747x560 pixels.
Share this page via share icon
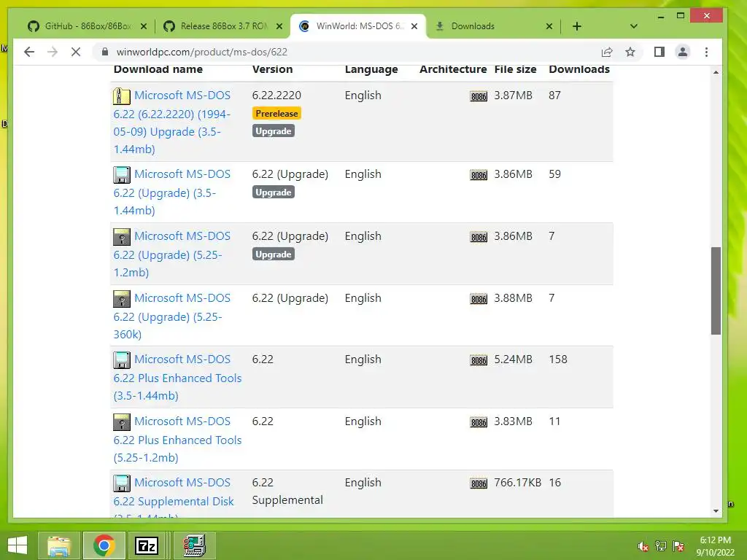click(607, 52)
